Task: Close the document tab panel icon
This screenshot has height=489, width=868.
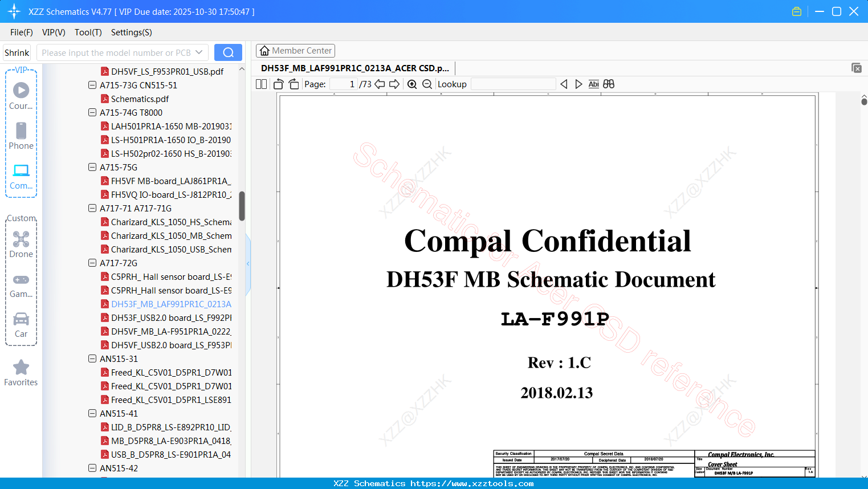Action: (857, 68)
